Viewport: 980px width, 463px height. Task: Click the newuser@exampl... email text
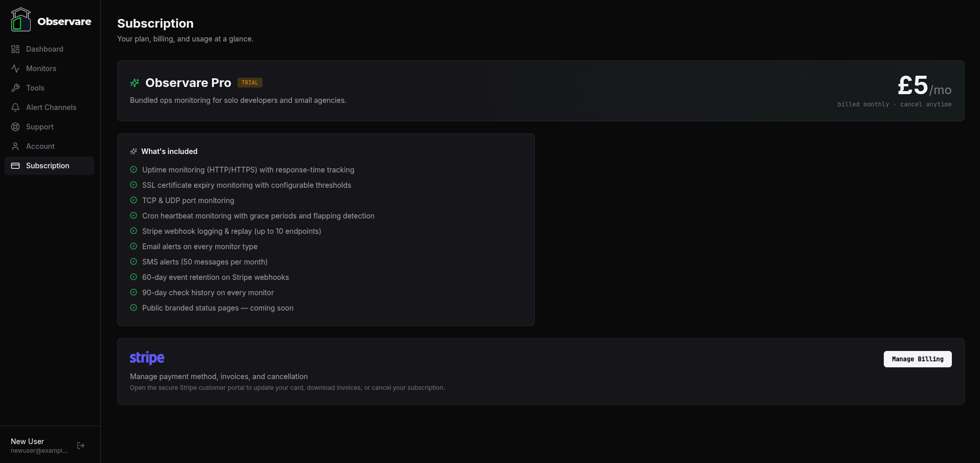pyautogui.click(x=38, y=451)
